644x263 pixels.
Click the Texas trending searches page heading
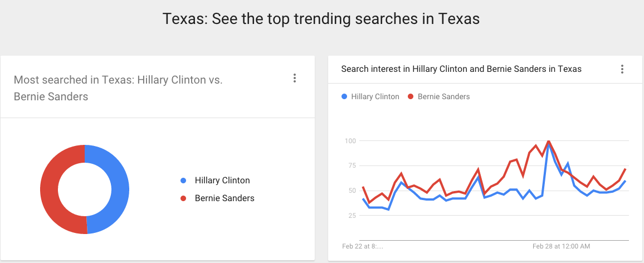[321, 19]
